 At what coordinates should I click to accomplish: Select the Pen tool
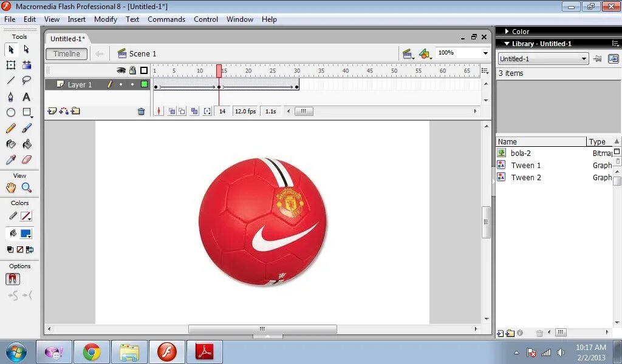coord(11,96)
